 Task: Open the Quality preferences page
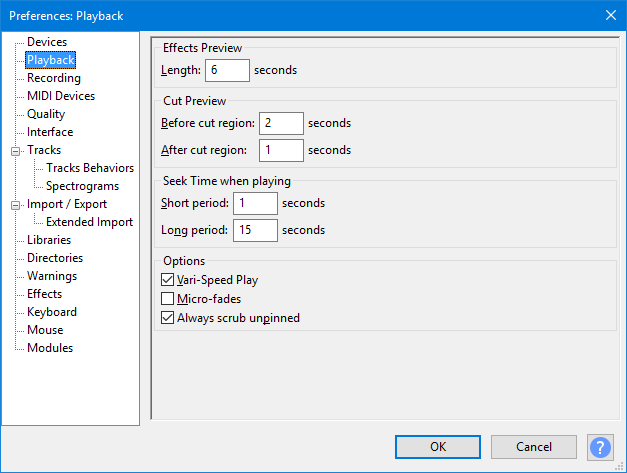pos(46,114)
